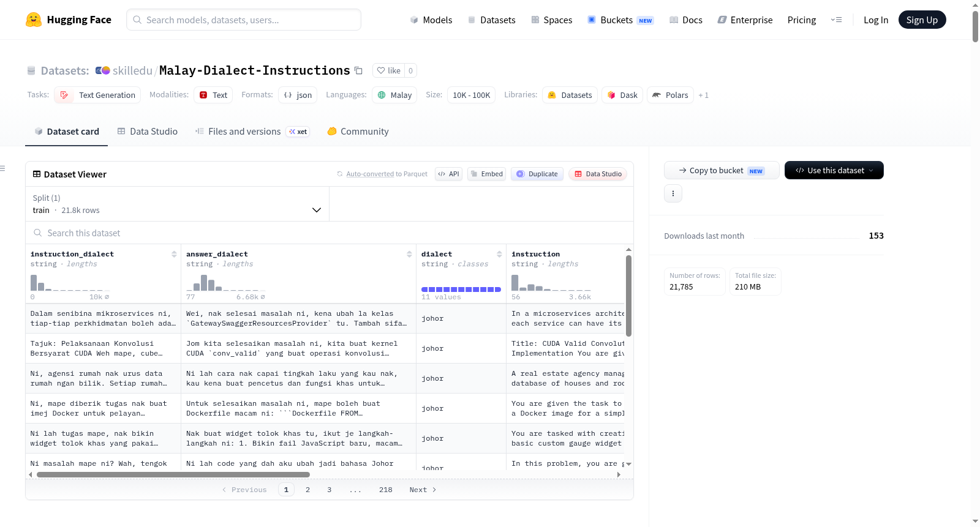The image size is (980, 527).
Task: Duplicate the dataset viewer
Action: pyautogui.click(x=537, y=174)
